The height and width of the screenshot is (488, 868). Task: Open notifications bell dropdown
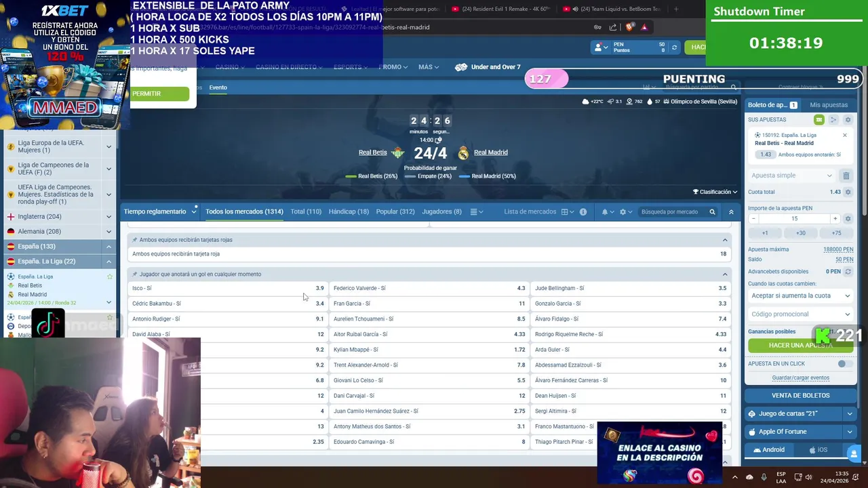608,212
